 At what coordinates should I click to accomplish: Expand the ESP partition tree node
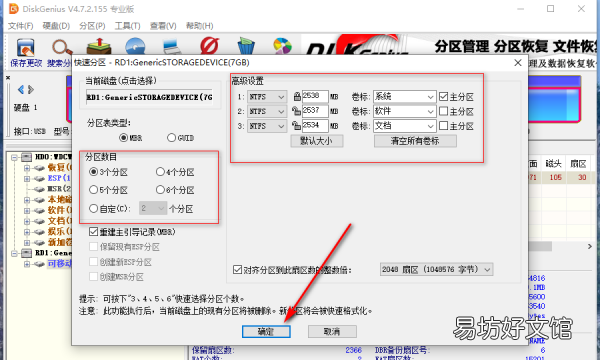[x=26, y=179]
